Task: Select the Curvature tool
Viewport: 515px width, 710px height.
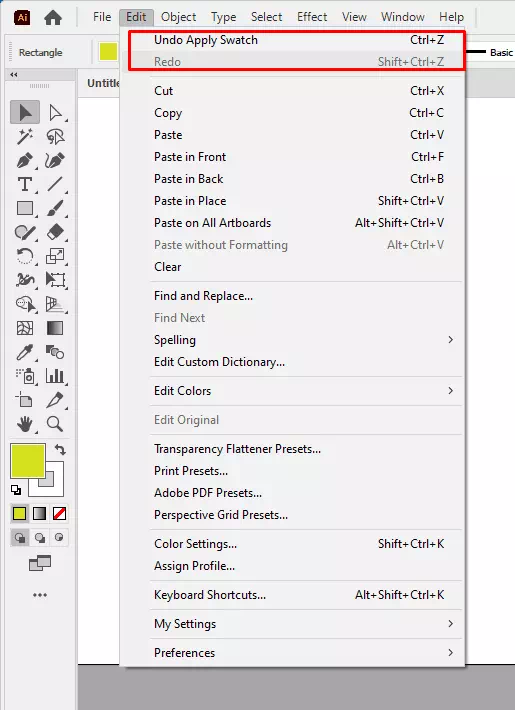Action: point(55,160)
